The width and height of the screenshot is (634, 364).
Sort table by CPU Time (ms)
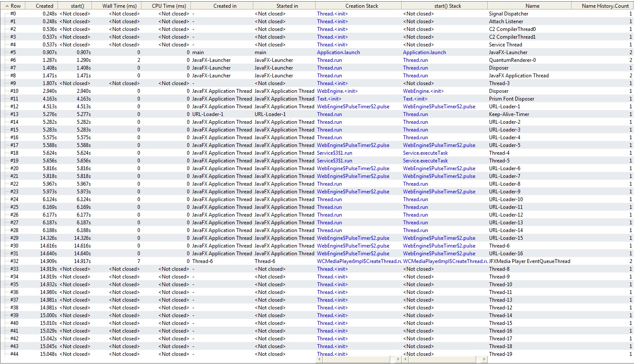point(169,6)
